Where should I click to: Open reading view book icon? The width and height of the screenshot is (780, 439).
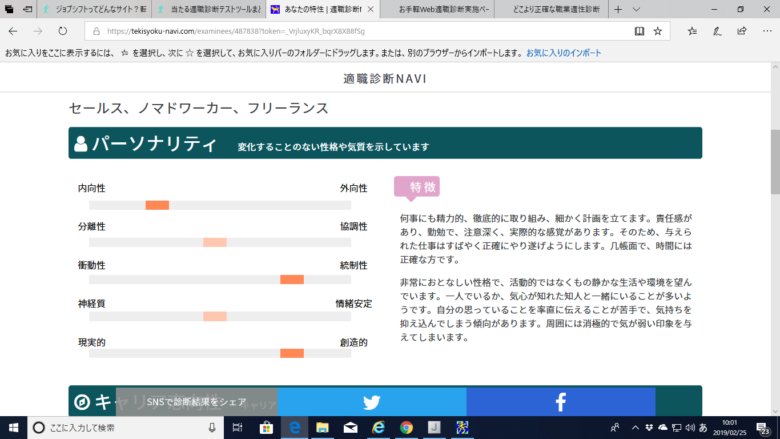639,31
